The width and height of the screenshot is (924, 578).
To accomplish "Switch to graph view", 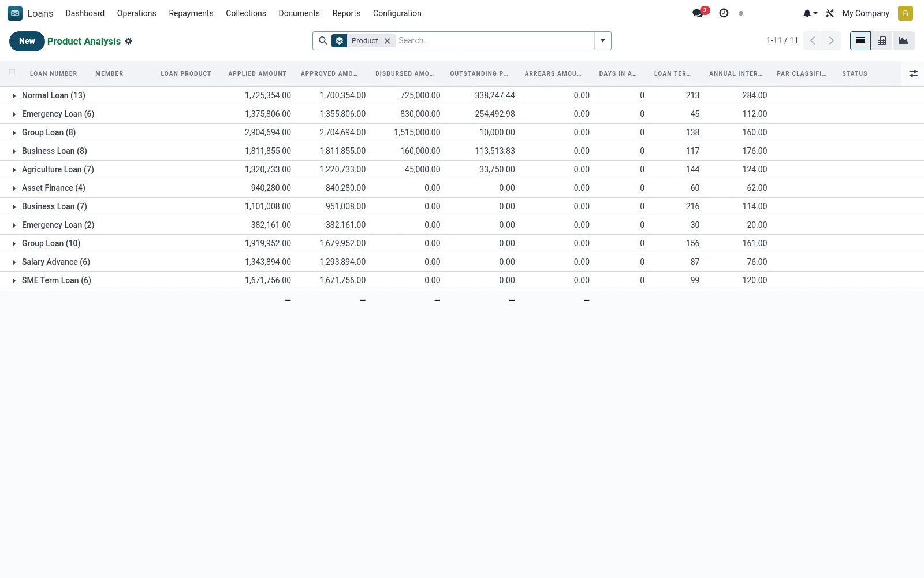I will 904,40.
